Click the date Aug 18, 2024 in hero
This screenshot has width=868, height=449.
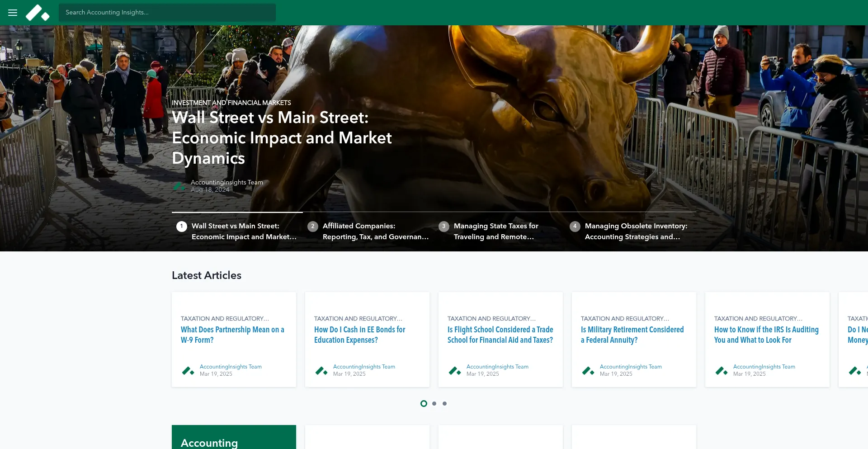pos(210,189)
